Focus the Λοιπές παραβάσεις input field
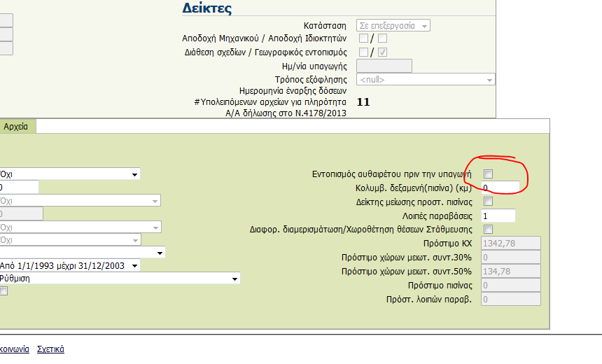The width and height of the screenshot is (602, 364). tap(498, 216)
